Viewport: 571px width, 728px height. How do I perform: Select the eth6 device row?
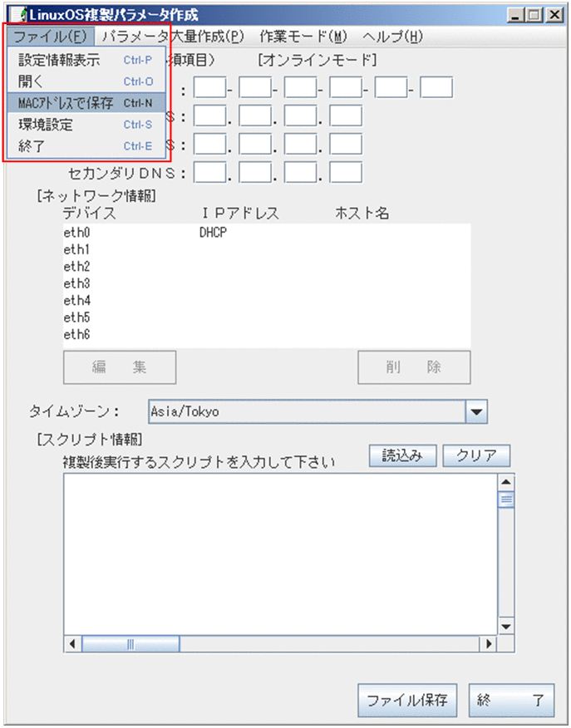coord(267,334)
